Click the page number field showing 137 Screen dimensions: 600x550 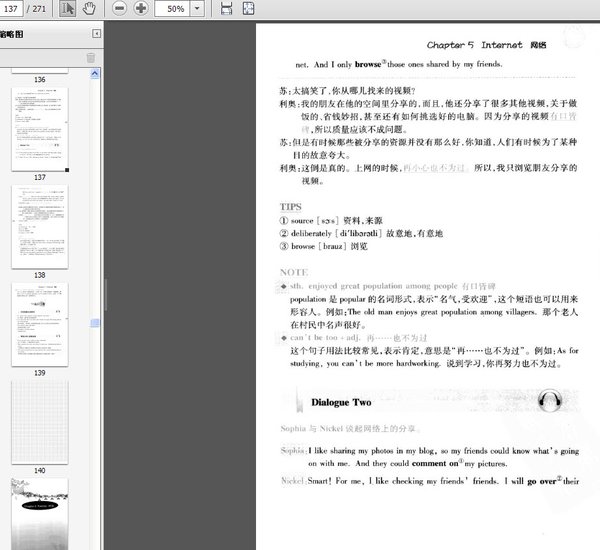tap(11, 8)
